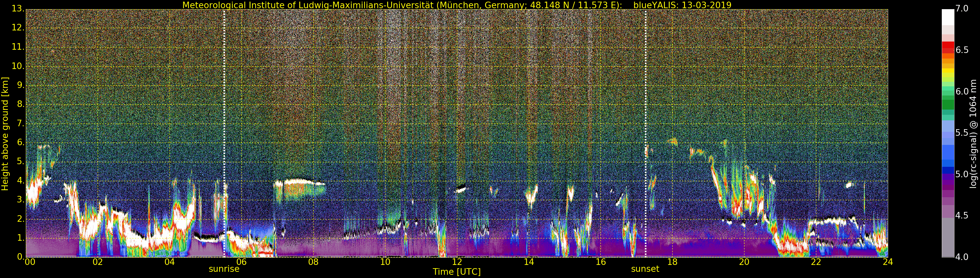Click the '13.' height tick label
Screen dimensions: 980x278
[18, 9]
